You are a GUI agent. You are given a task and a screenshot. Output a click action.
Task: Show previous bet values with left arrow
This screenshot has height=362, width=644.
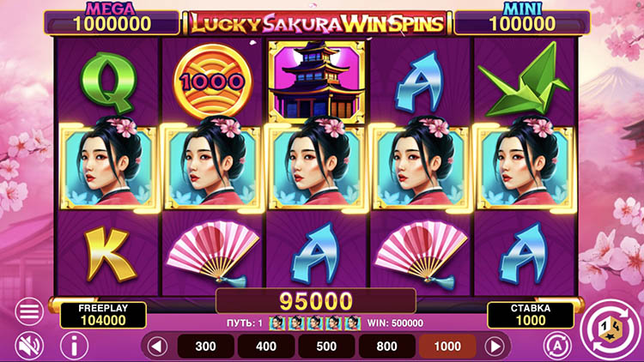point(157,347)
